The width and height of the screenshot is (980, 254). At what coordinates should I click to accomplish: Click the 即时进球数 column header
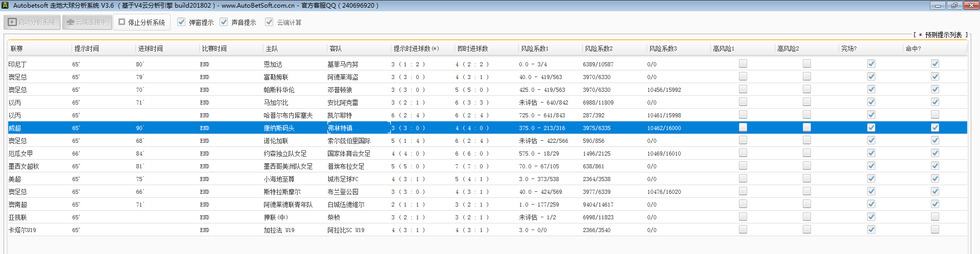(x=472, y=48)
